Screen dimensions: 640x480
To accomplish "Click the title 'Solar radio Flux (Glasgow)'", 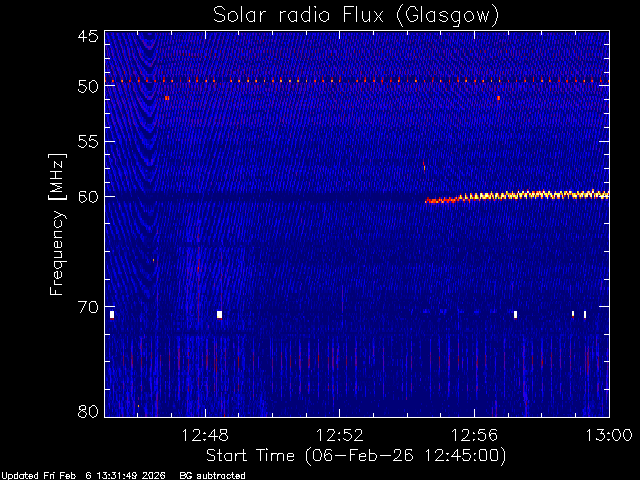I will (x=356, y=16).
